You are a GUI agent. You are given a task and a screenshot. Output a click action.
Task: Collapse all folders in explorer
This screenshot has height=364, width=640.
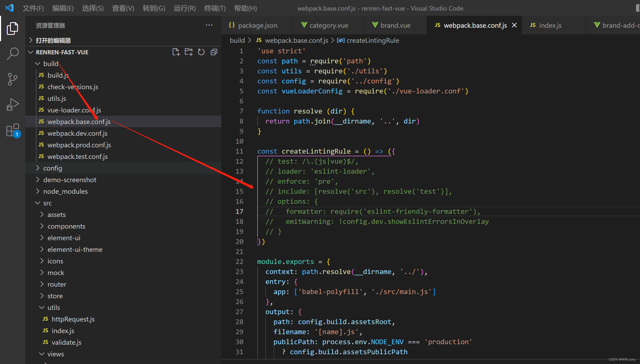coord(214,52)
